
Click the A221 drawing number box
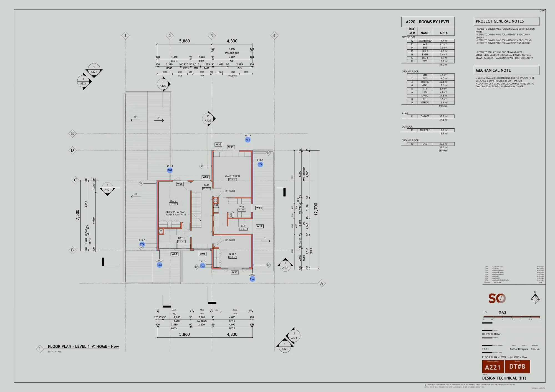(x=493, y=366)
